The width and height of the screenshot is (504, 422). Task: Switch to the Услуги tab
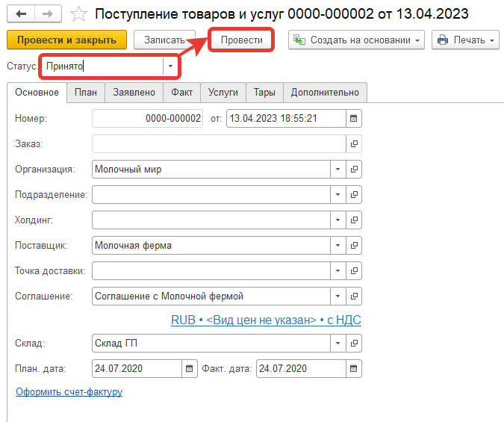[223, 92]
